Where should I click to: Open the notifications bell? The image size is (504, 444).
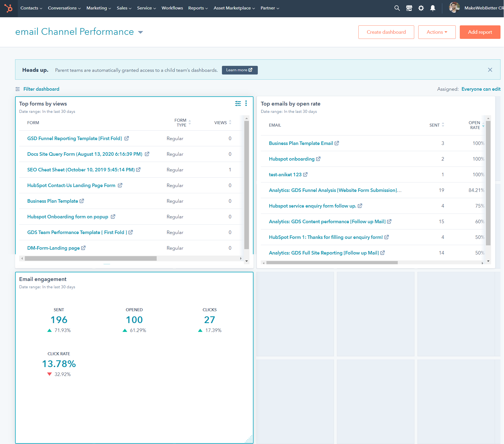click(x=433, y=8)
